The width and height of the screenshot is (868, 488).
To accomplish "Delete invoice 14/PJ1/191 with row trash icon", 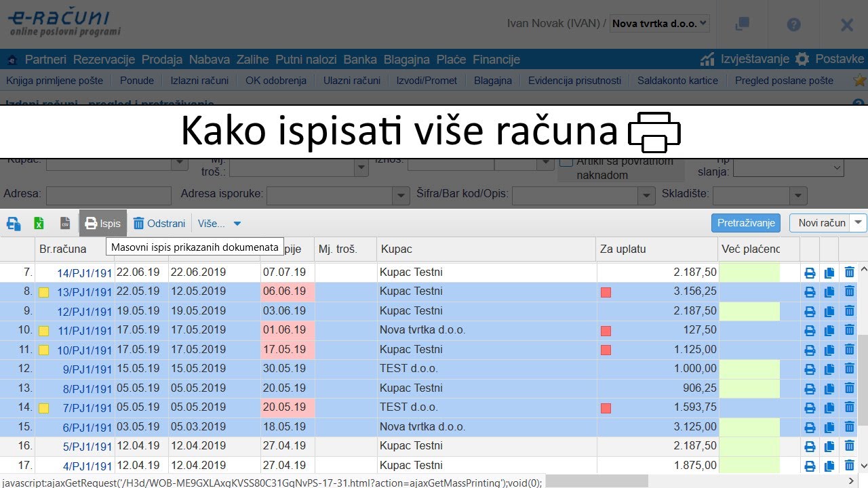I will [x=849, y=272].
